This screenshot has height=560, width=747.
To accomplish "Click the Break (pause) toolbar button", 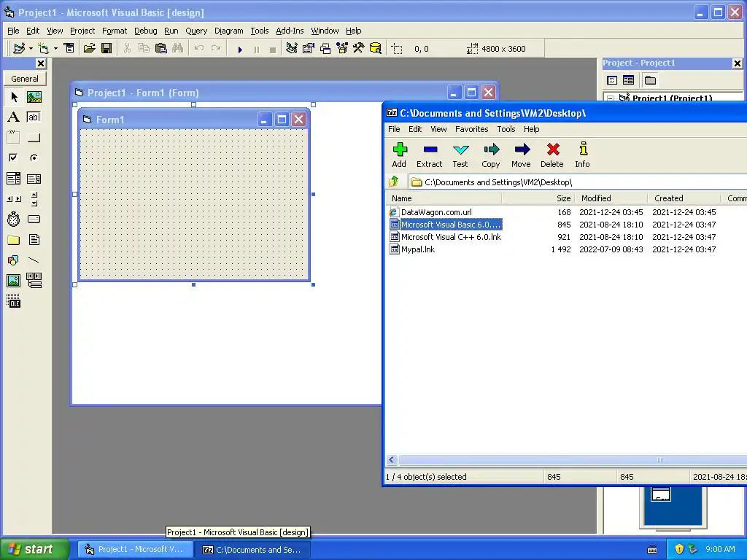I will coord(257,49).
